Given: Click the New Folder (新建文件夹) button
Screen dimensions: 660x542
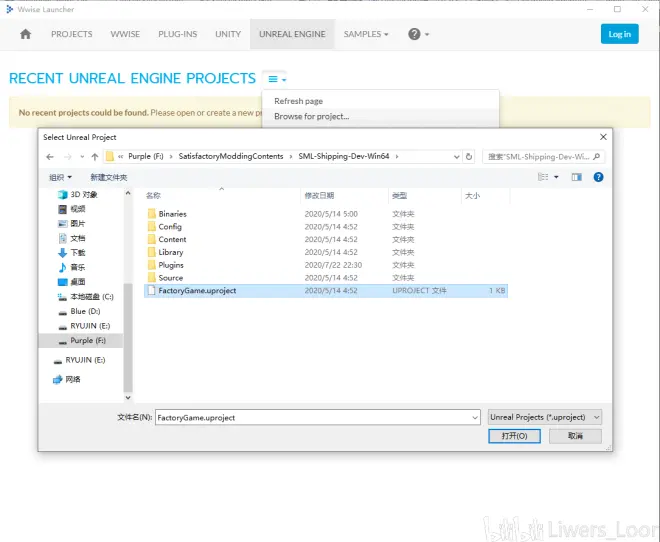Looking at the screenshot, I should click(x=109, y=177).
